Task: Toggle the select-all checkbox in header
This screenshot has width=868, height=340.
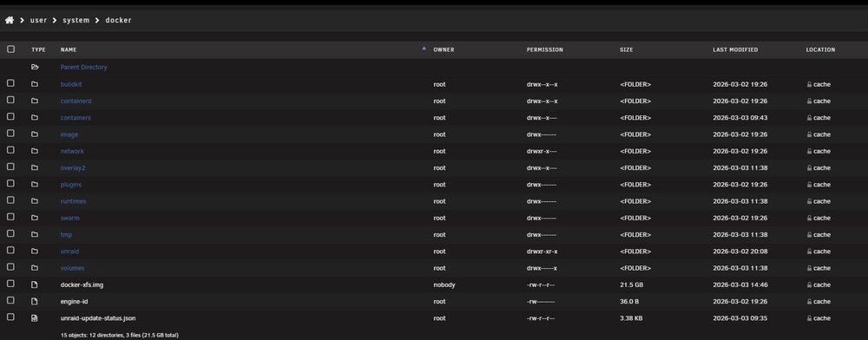Action: point(10,49)
